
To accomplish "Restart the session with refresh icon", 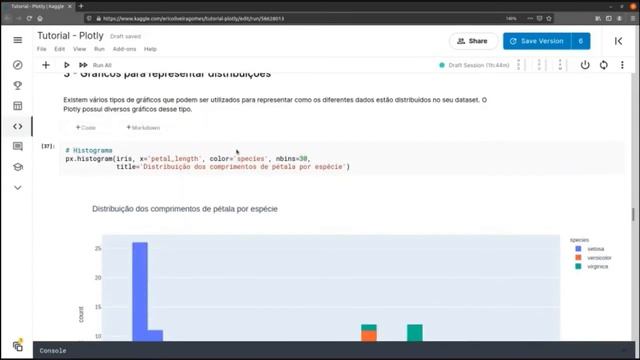I will click(x=604, y=65).
